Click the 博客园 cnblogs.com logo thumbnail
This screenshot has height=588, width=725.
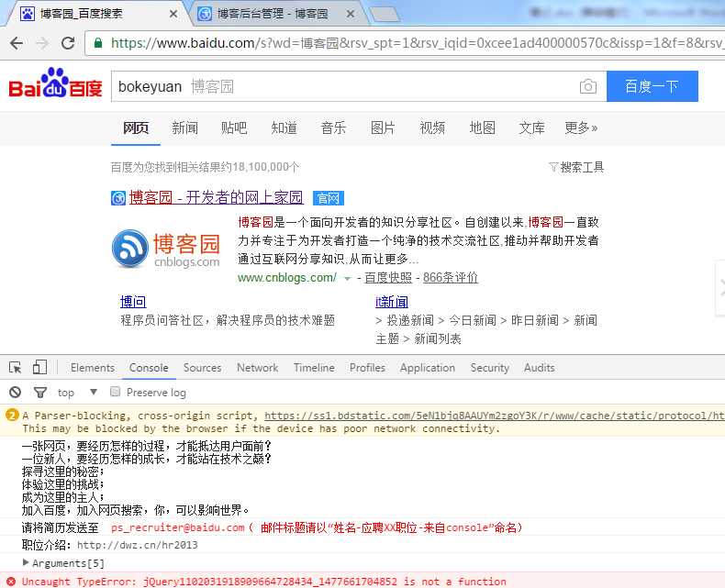click(x=165, y=250)
